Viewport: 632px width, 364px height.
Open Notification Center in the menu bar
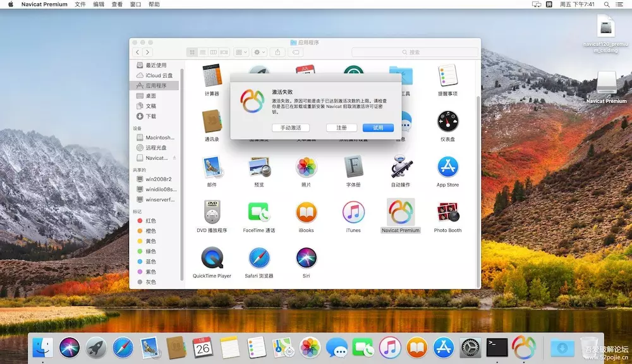[619, 4]
